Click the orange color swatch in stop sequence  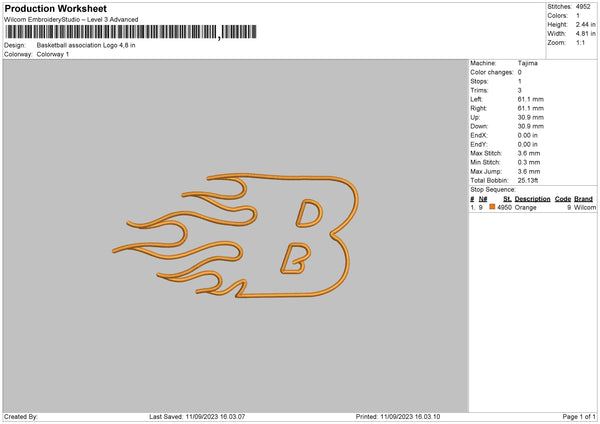tap(492, 207)
